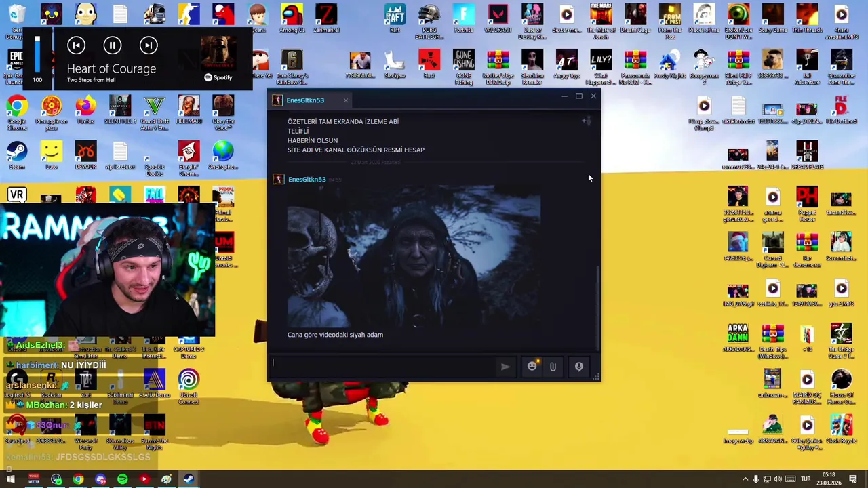Open the vip liste.txt file
This screenshot has height=488, width=868.
[x=120, y=156]
